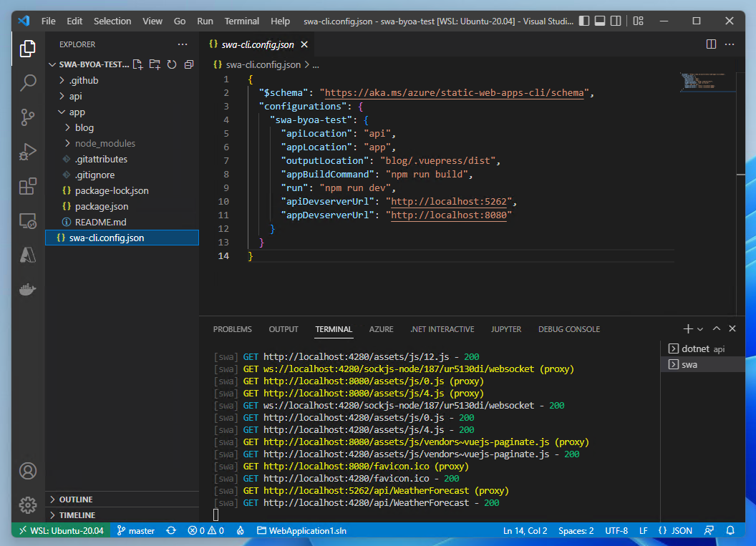Click the Azure flame icon in status bar
Viewport: 756px width, 546px height.
tap(240, 530)
